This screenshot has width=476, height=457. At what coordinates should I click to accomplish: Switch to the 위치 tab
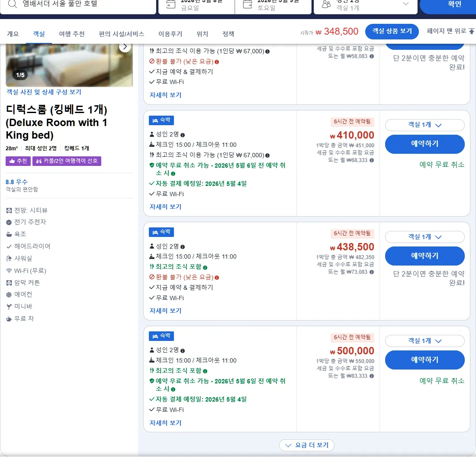pos(202,34)
